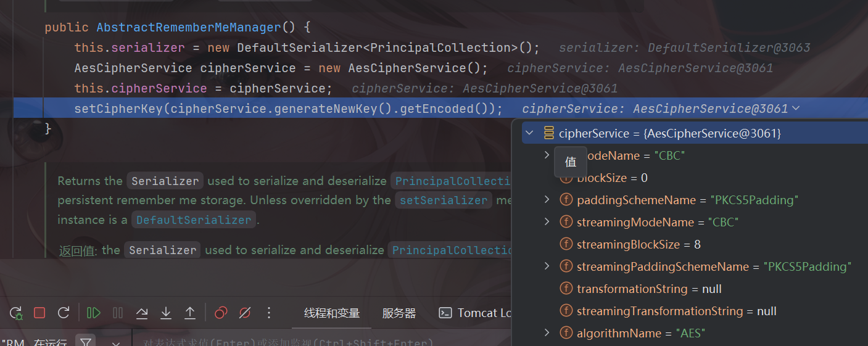Click field icon of streamingPaddingSchemeName

coord(565,266)
